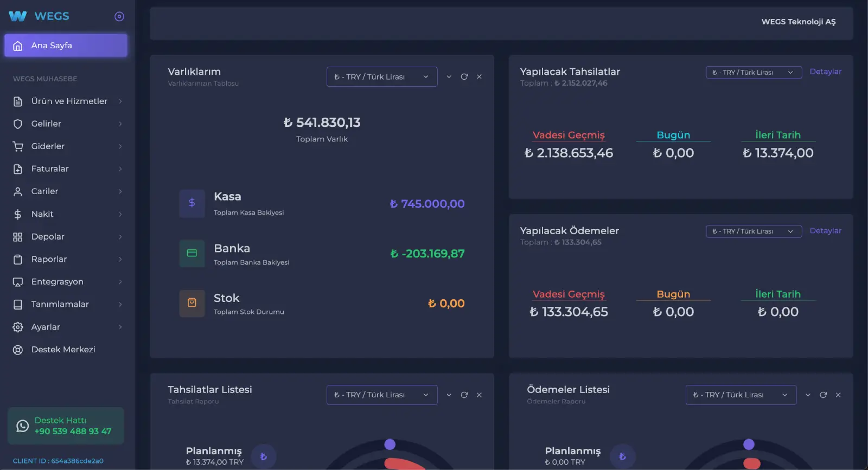Refresh the Ödemeler Listesi panel
The image size is (868, 470).
(823, 395)
